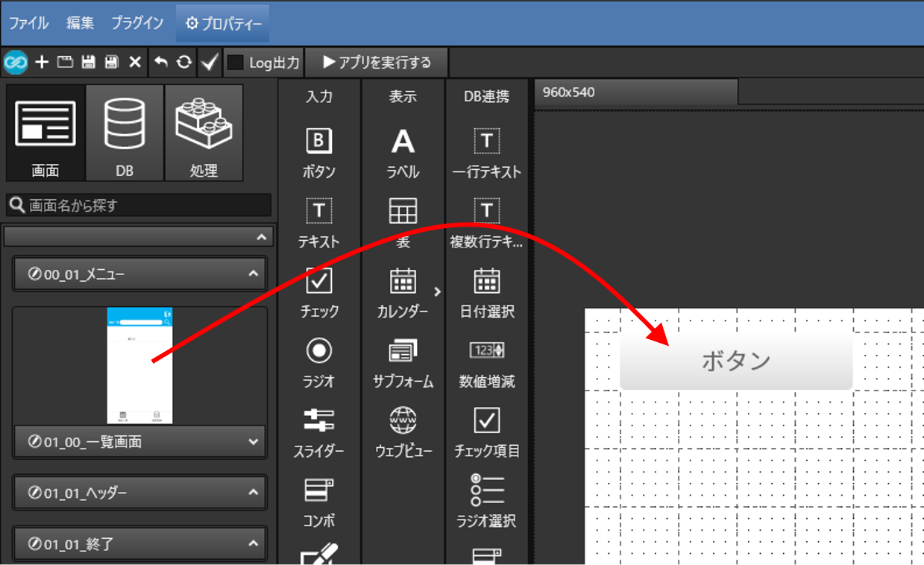Select the ボタン component in input palette
Viewport: 924px width, 565px height.
point(319,142)
